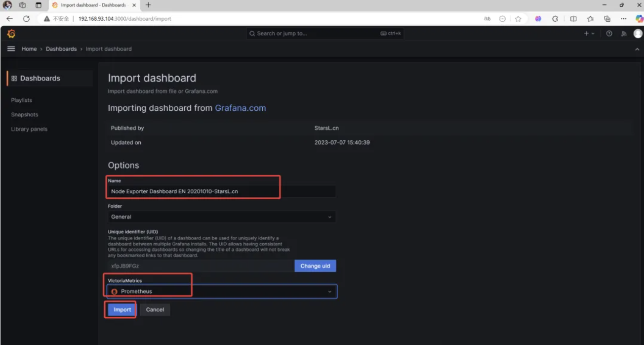Image resolution: width=644 pixels, height=345 pixels.
Task: Toggle split screen icon
Action: (x=573, y=19)
